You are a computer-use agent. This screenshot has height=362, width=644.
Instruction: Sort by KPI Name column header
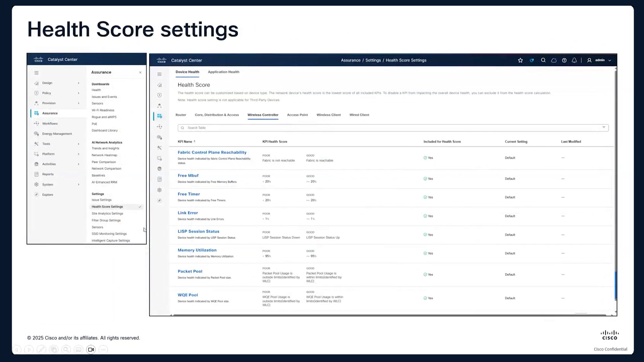click(x=186, y=142)
